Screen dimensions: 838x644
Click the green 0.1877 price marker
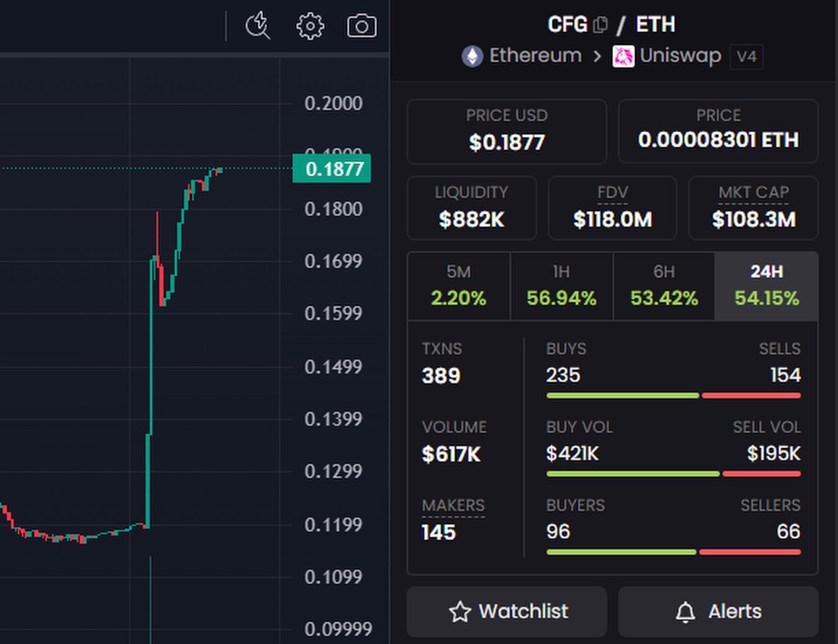331,169
